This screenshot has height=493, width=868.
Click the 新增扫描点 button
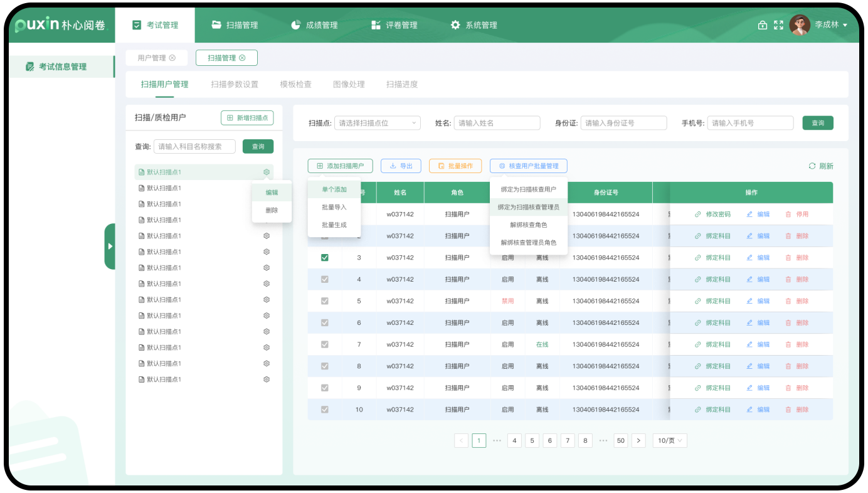pyautogui.click(x=247, y=117)
